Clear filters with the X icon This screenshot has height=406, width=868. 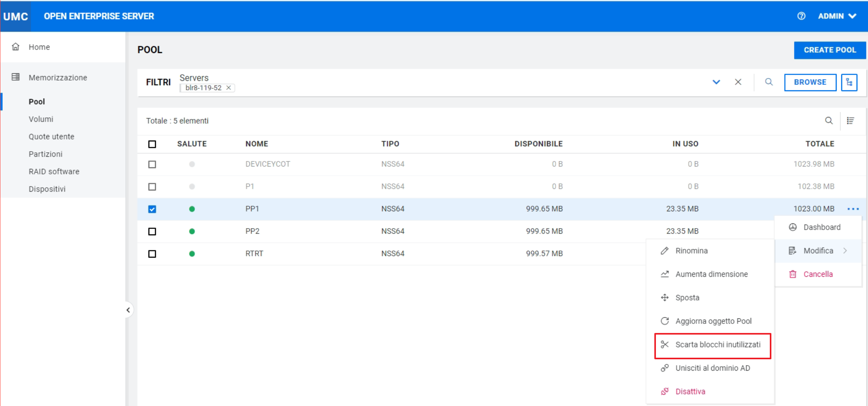pyautogui.click(x=738, y=82)
